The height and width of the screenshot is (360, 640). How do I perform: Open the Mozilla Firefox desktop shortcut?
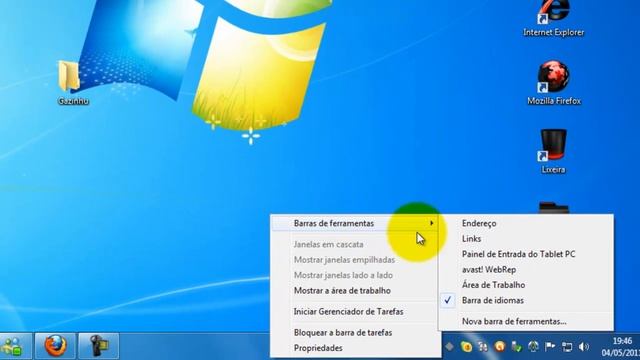553,83
